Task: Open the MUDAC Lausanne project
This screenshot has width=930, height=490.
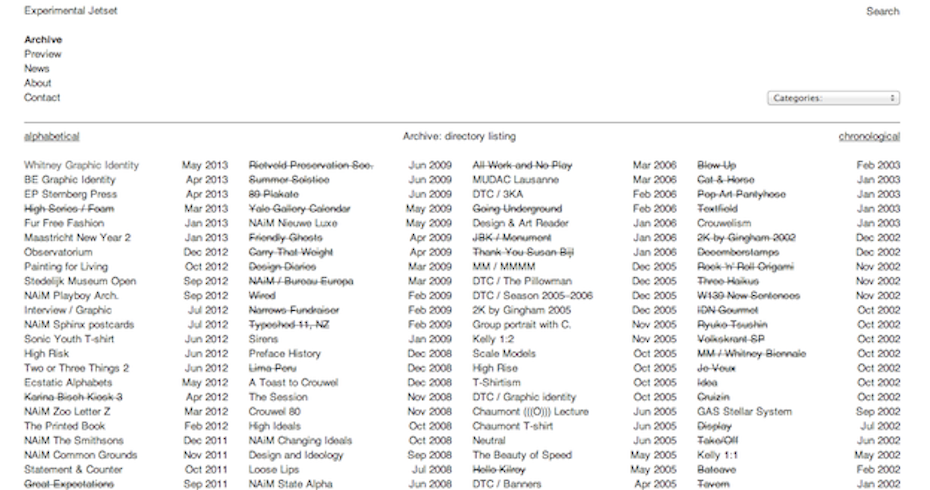Action: [515, 180]
